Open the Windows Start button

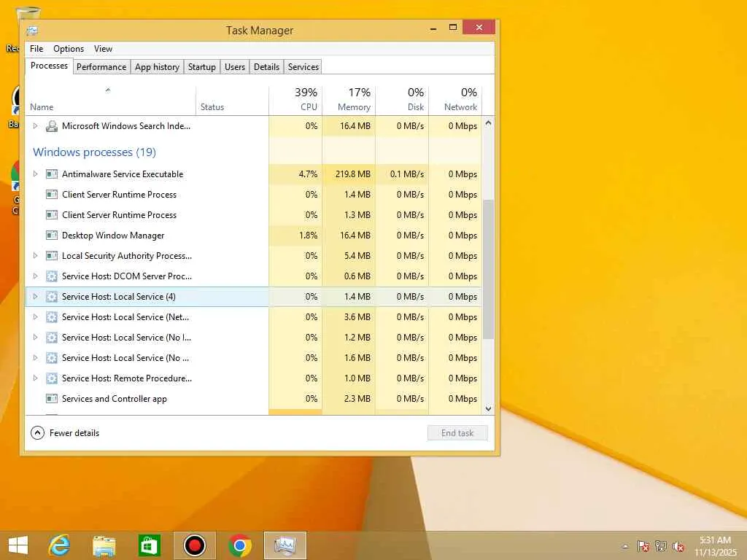tap(18, 545)
